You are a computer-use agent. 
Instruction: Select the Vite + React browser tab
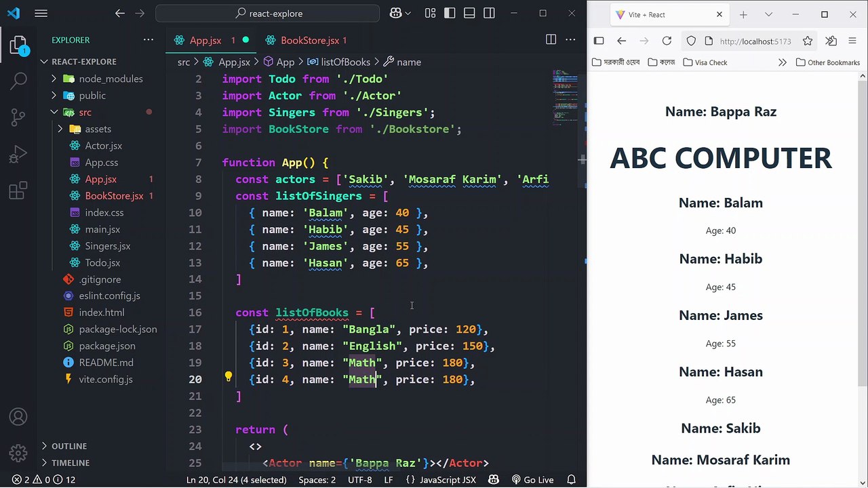pos(668,14)
